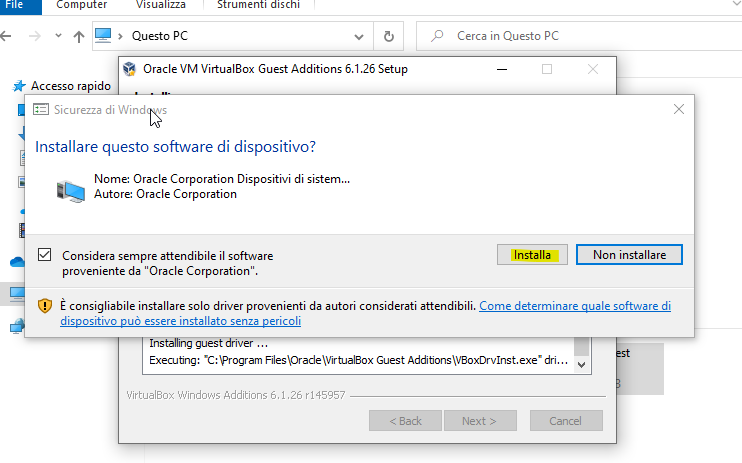Click the OneDrive cloud icon in sidebar
This screenshot has width=742, height=463.
(18, 262)
